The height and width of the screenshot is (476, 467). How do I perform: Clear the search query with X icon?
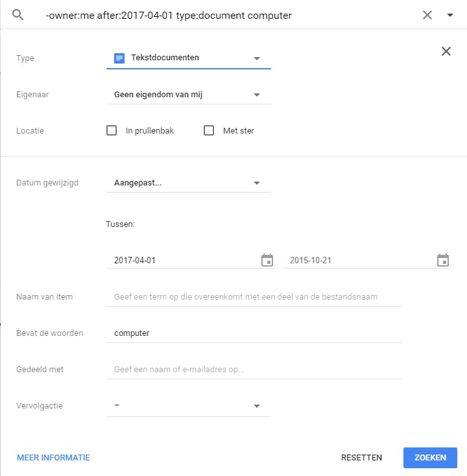[x=427, y=16]
